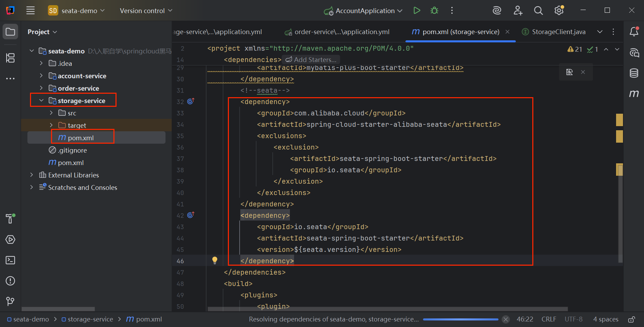The height and width of the screenshot is (327, 644).
Task: Run AccountApplication with the green play button
Action: 417,11
